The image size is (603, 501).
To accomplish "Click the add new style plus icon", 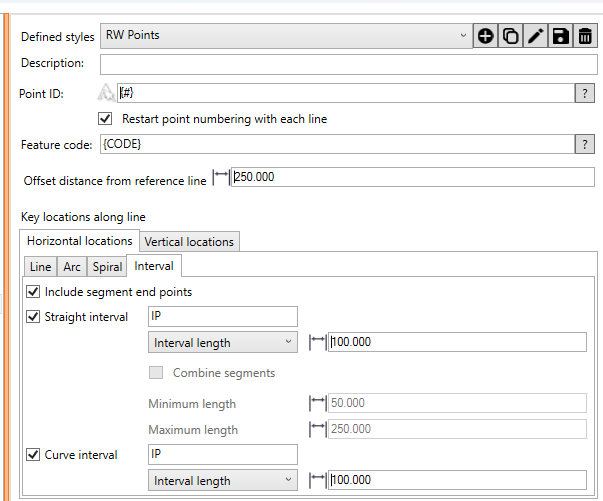I will coord(487,36).
